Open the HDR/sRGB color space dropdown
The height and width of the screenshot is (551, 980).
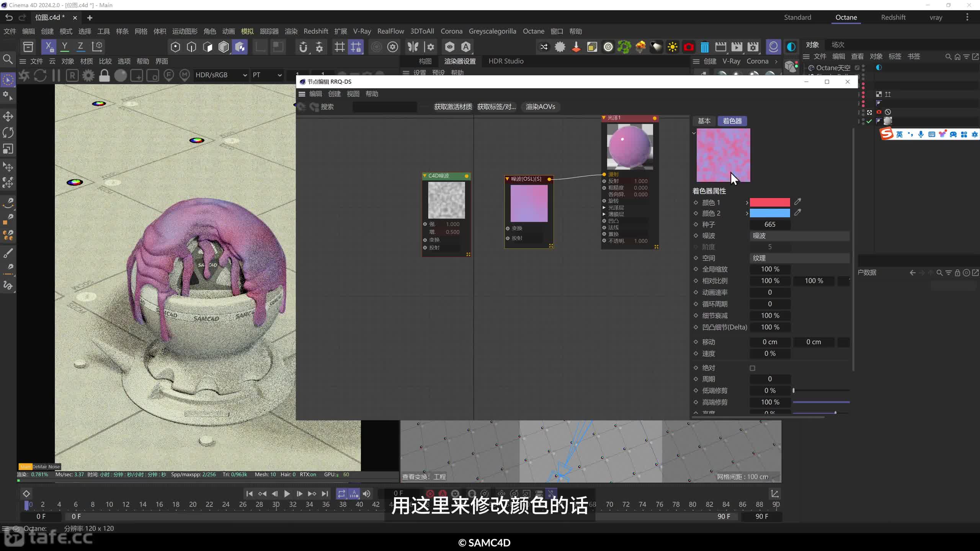tap(221, 75)
